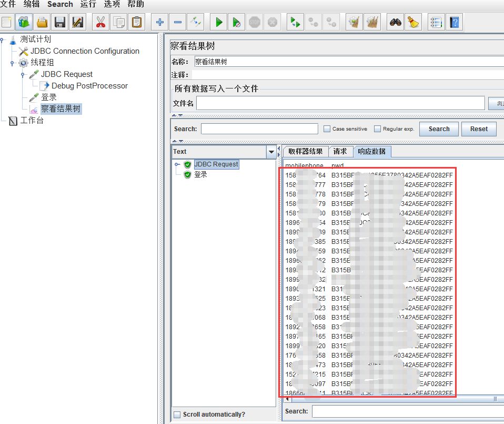Screen dimensions: 504x424
Task: Enable the Regular exp. checkbox
Action: click(377, 129)
